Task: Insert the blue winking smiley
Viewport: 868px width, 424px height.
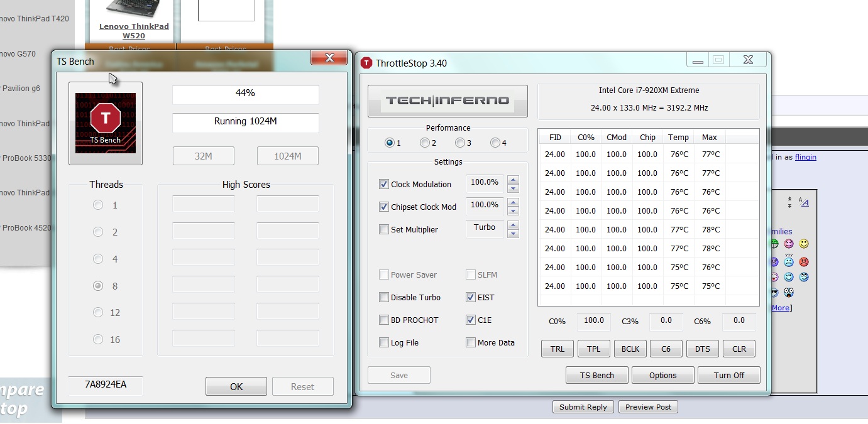Action: pos(789,277)
